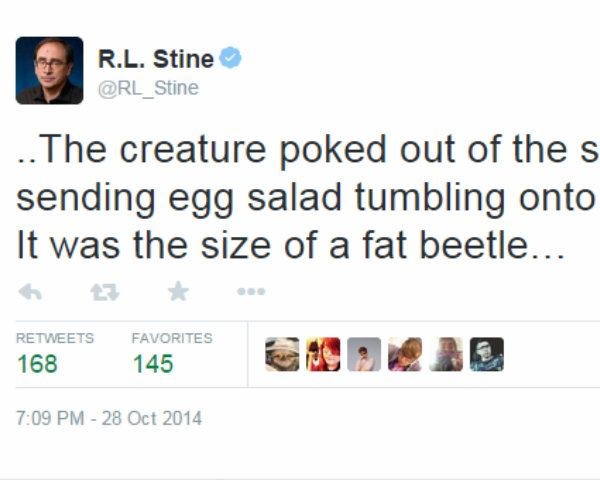Click the first avatar in the favoriters row
The image size is (600, 480).
(x=282, y=355)
